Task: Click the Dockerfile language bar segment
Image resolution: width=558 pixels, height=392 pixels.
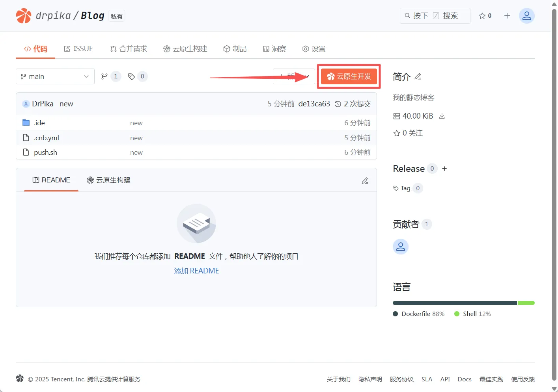Action: (x=455, y=303)
